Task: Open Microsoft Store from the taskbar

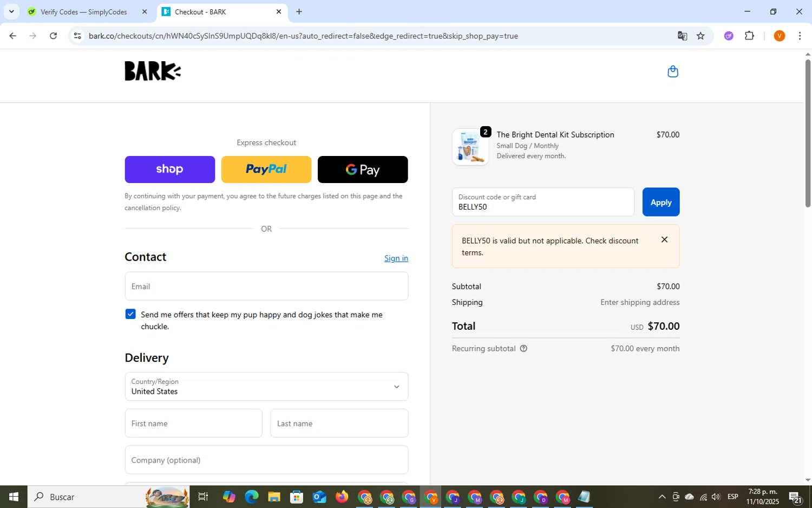Action: tap(296, 497)
